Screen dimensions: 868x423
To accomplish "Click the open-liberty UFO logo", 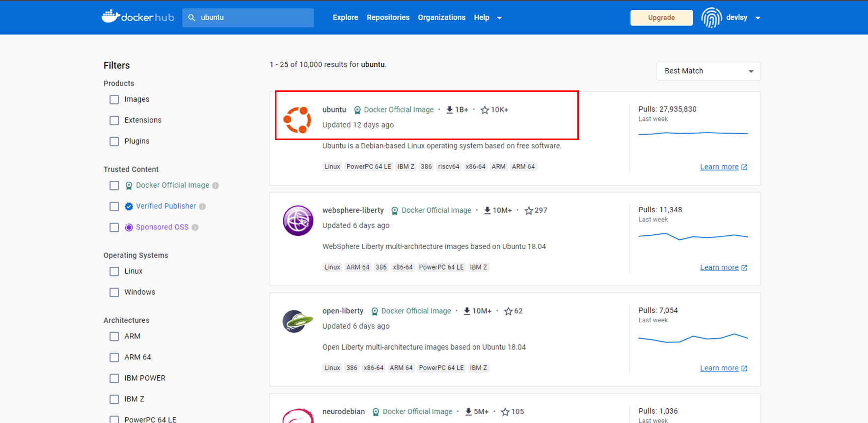I will (x=298, y=321).
